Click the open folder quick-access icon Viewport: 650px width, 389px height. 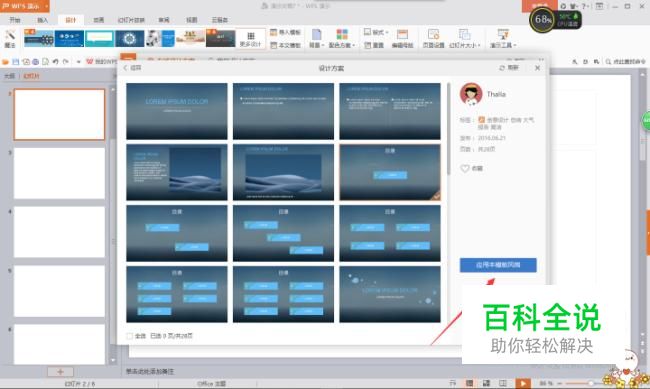(x=5, y=62)
